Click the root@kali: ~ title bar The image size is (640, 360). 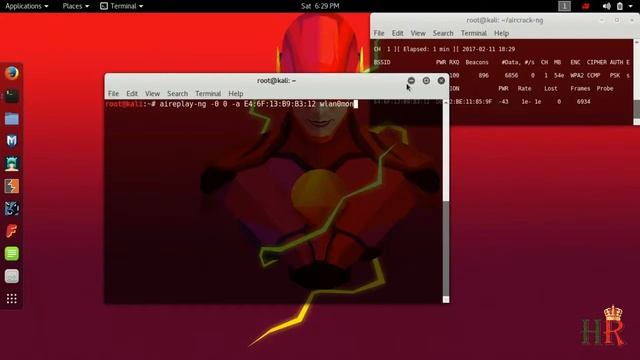click(x=276, y=81)
